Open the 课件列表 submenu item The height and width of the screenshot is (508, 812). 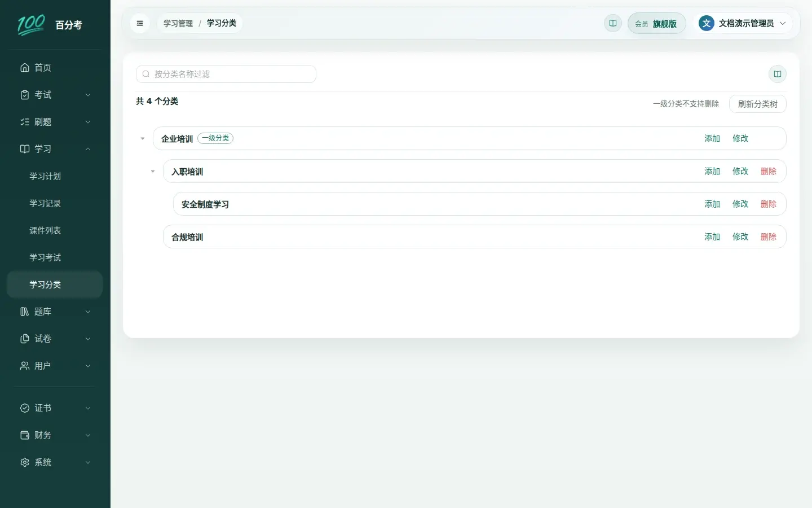tap(55, 230)
